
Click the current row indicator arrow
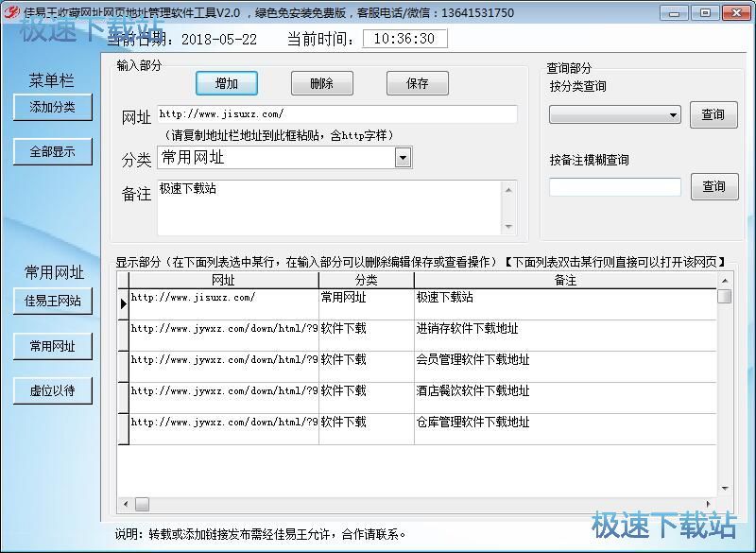tap(124, 303)
